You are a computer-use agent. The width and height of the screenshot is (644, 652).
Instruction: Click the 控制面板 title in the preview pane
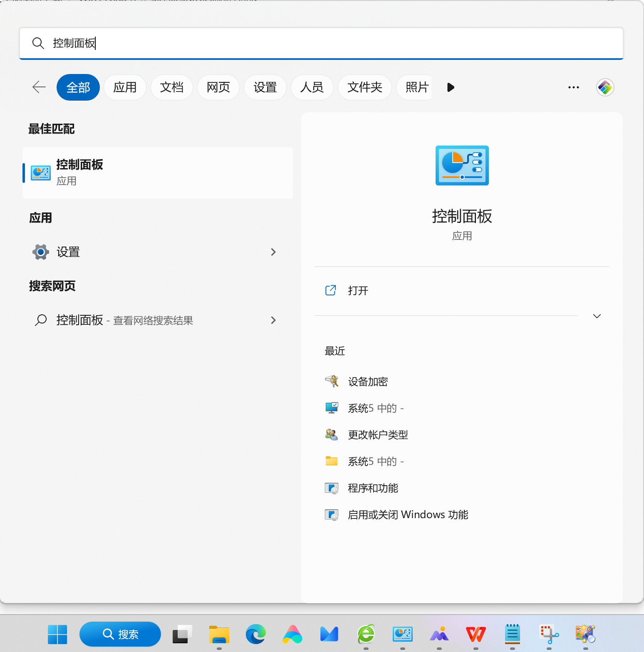462,216
